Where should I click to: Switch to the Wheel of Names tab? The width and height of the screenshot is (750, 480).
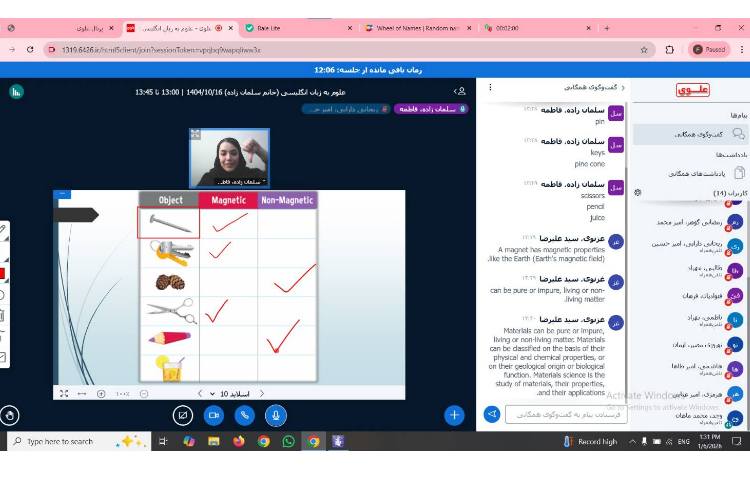coord(418,28)
